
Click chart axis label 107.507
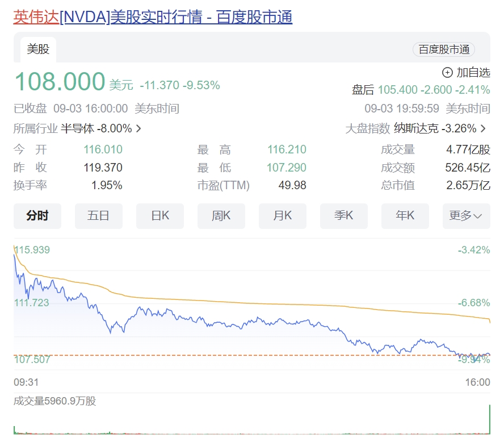(32, 359)
